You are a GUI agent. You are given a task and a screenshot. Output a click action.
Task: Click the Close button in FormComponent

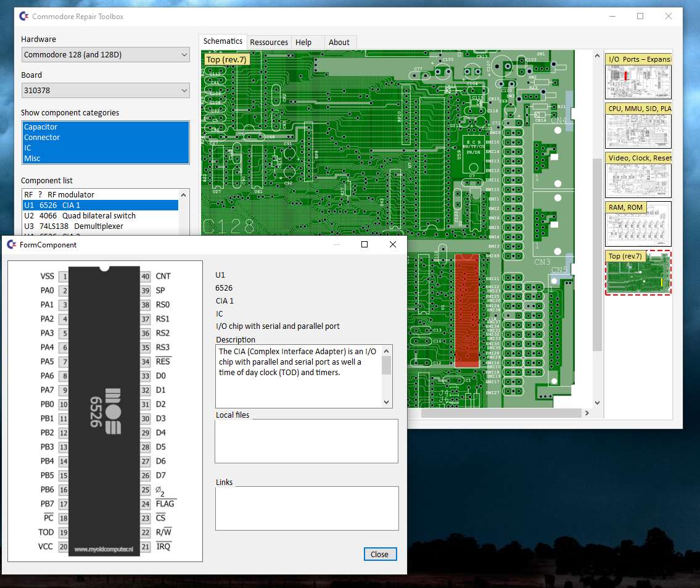[380, 554]
